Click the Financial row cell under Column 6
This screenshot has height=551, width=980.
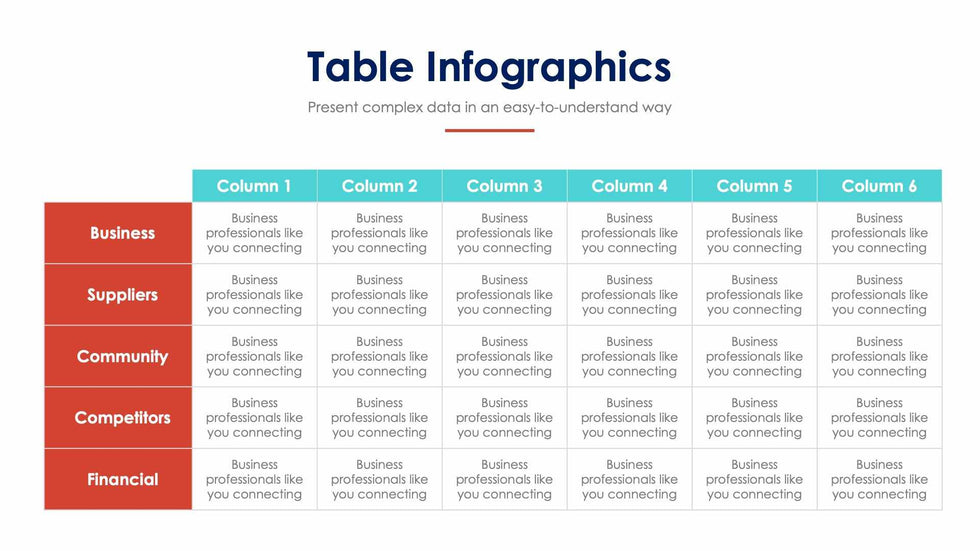click(x=879, y=479)
